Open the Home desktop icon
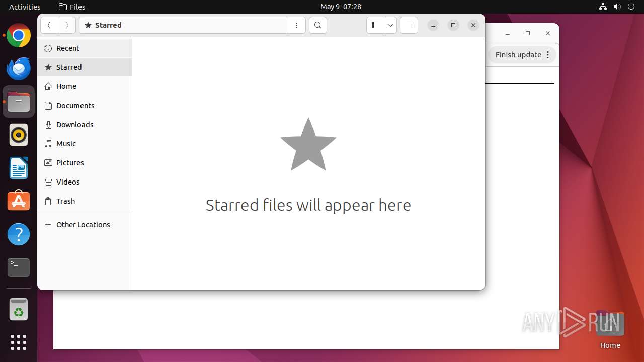This screenshot has width=644, height=362. (x=610, y=330)
